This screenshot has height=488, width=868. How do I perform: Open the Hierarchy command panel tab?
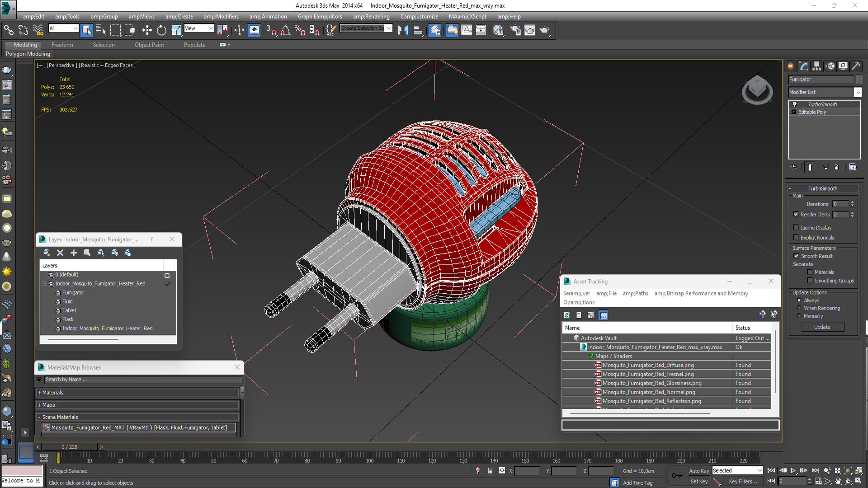pos(816,66)
